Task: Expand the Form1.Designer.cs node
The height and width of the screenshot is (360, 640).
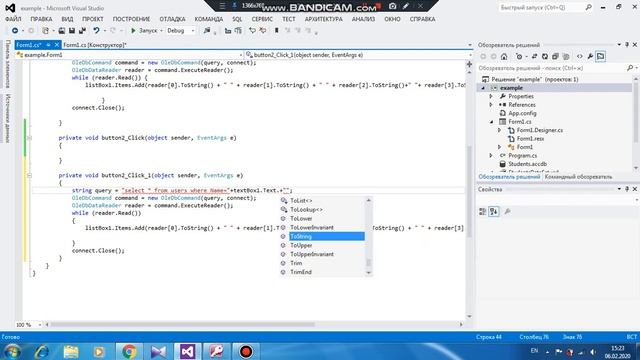Action: point(500,130)
